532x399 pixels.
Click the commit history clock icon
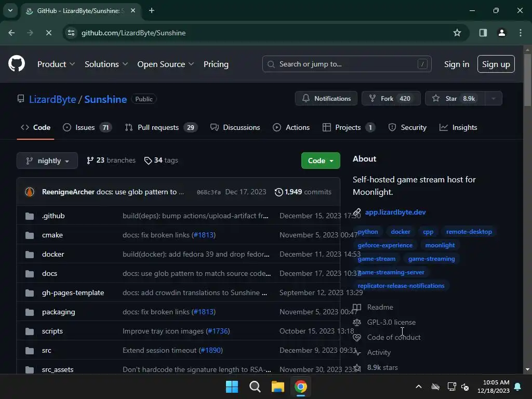tap(278, 192)
